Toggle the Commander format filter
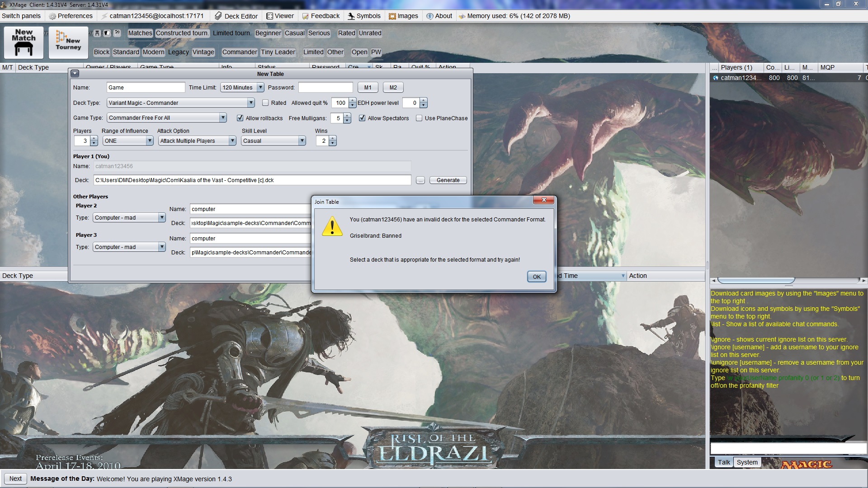Image resolution: width=868 pixels, height=488 pixels. pyautogui.click(x=239, y=52)
